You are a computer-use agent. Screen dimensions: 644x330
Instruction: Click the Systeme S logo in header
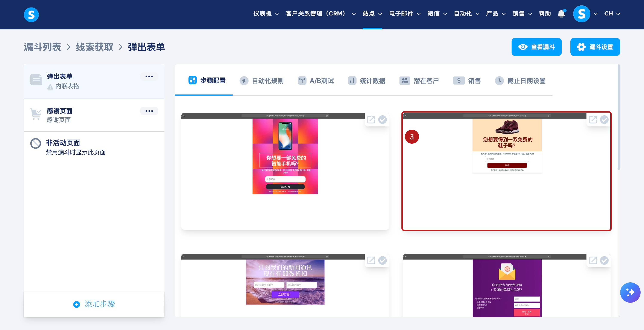(31, 15)
